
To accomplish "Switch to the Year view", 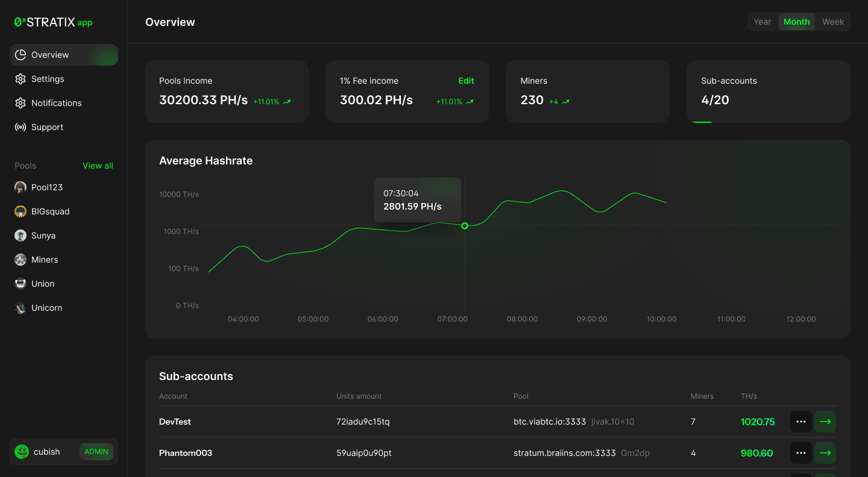I will 762,21.
